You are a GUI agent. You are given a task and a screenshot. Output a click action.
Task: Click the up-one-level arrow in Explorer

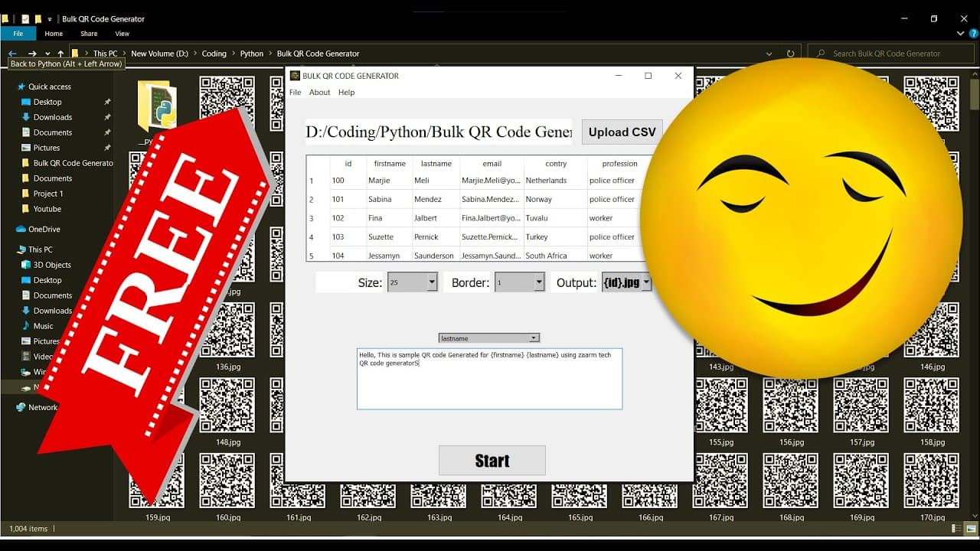coord(60,54)
